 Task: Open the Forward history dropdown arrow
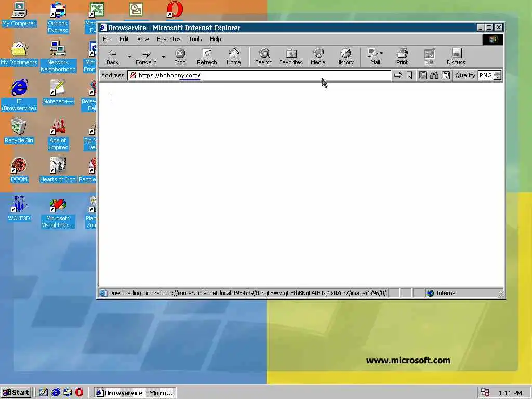coord(163,57)
